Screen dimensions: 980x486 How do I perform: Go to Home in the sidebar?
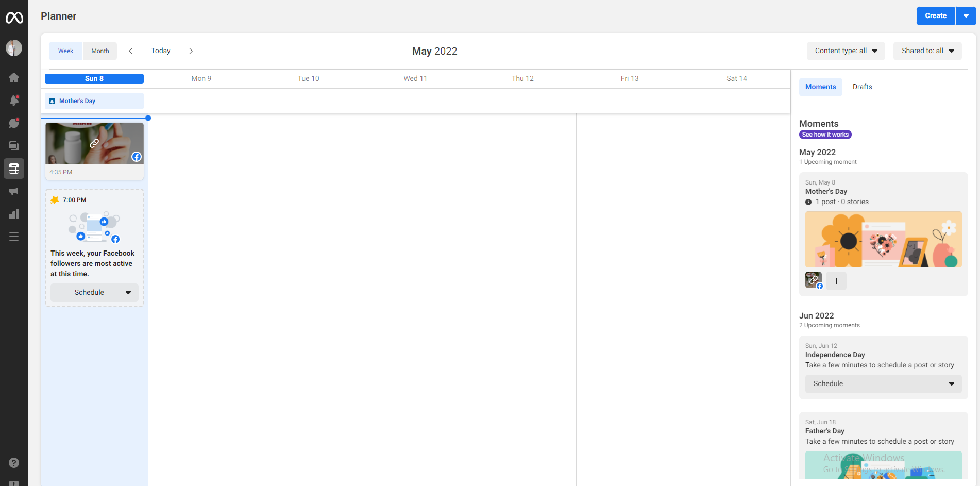[x=14, y=77]
